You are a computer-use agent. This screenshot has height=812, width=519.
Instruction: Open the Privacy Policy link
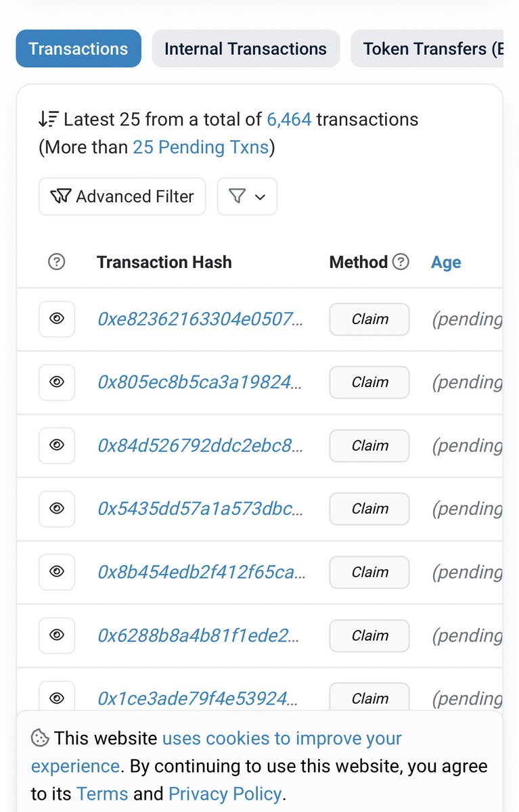[225, 793]
